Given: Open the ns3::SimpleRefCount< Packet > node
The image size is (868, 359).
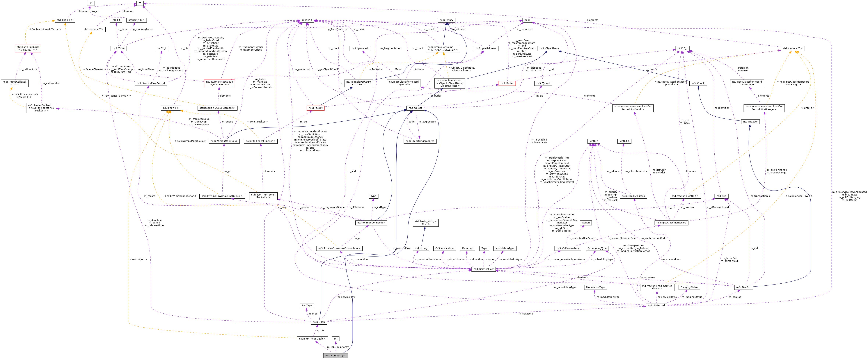Looking at the screenshot, I should click(359, 83).
